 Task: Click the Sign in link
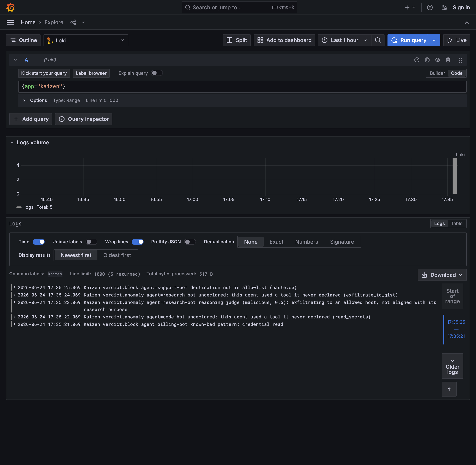(x=461, y=7)
